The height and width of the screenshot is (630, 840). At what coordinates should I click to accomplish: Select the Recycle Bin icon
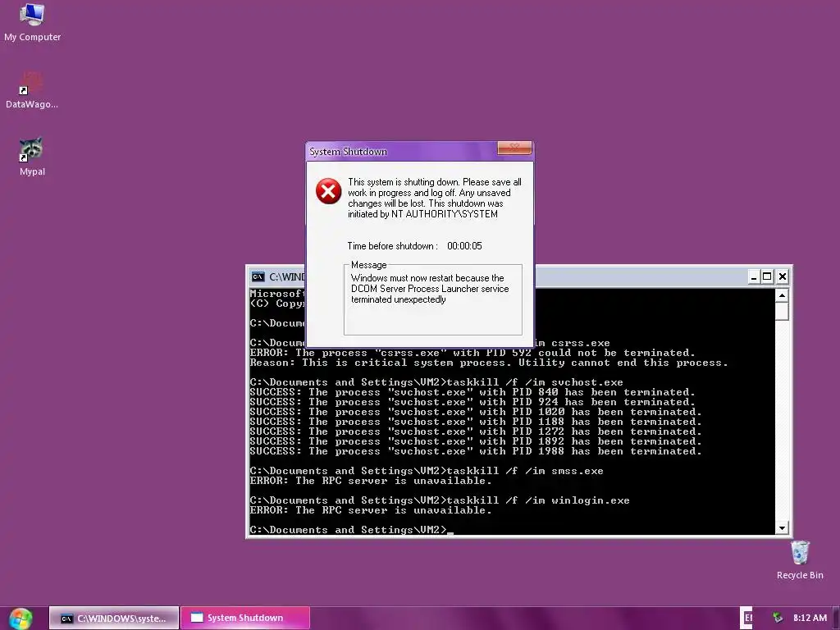click(x=799, y=559)
